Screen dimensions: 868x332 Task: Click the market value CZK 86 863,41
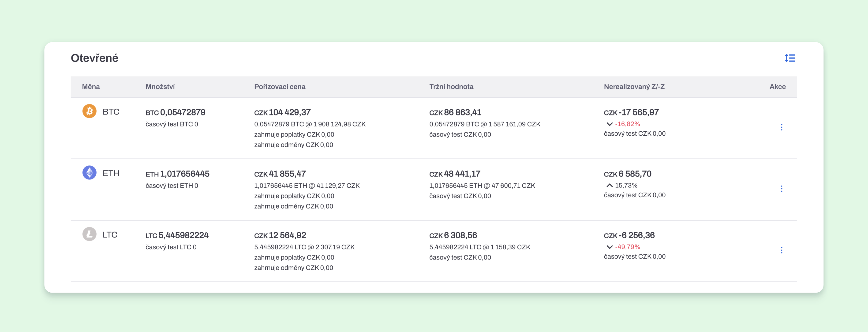click(455, 112)
